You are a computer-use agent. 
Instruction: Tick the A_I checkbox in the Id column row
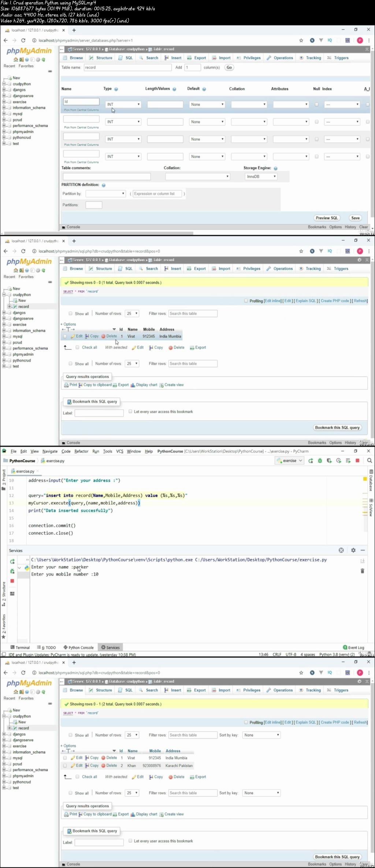coord(367,104)
